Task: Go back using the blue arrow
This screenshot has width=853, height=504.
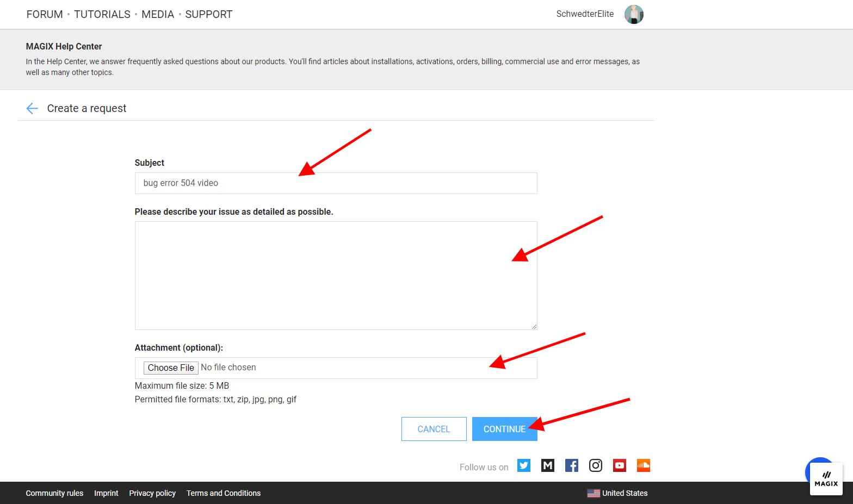Action: pyautogui.click(x=32, y=108)
